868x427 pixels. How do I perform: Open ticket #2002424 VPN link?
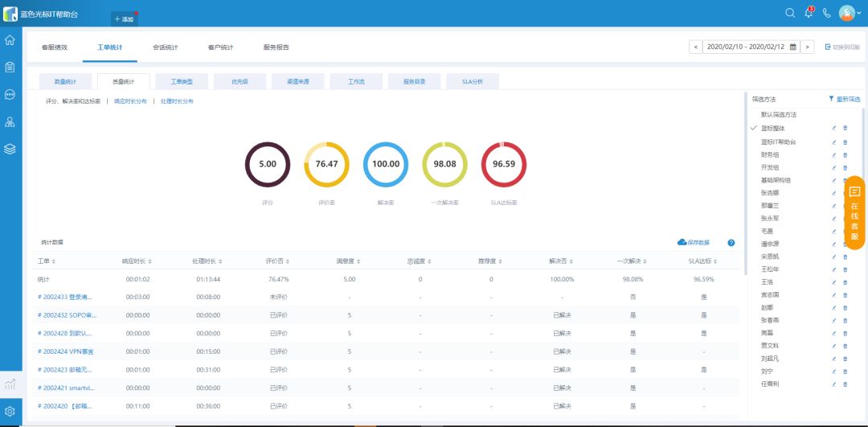click(65, 351)
